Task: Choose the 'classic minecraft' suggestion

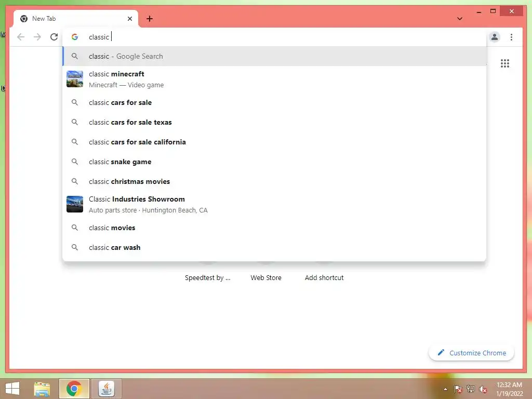Action: [x=274, y=79]
